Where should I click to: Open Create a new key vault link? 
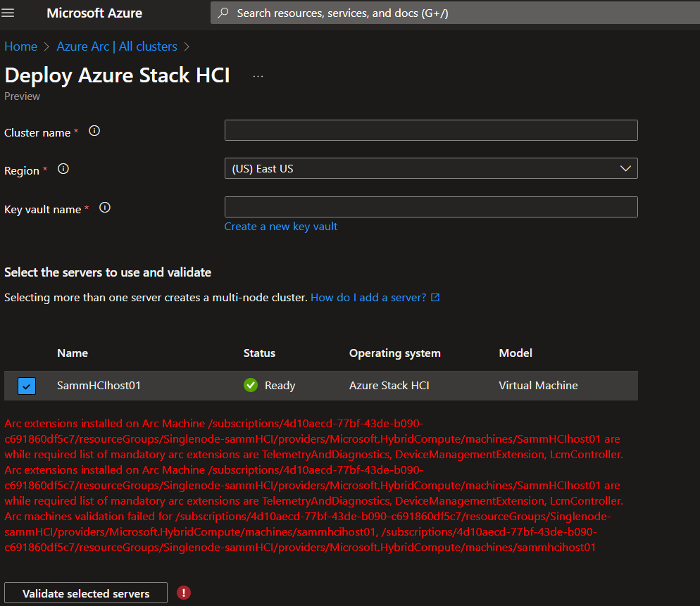280,226
